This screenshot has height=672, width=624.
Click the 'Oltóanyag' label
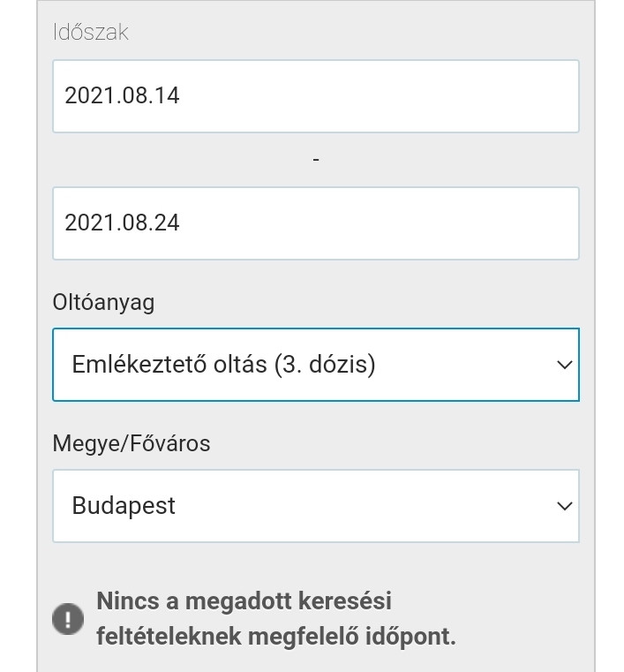click(103, 303)
